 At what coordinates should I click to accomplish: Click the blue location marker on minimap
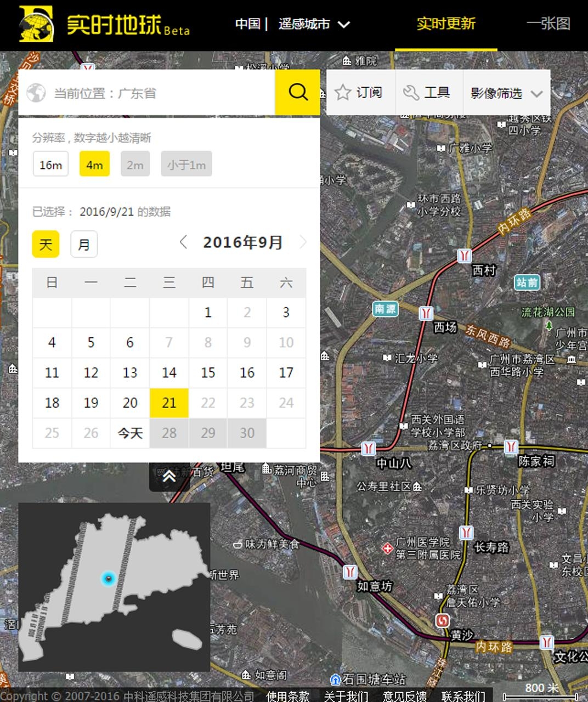(108, 578)
